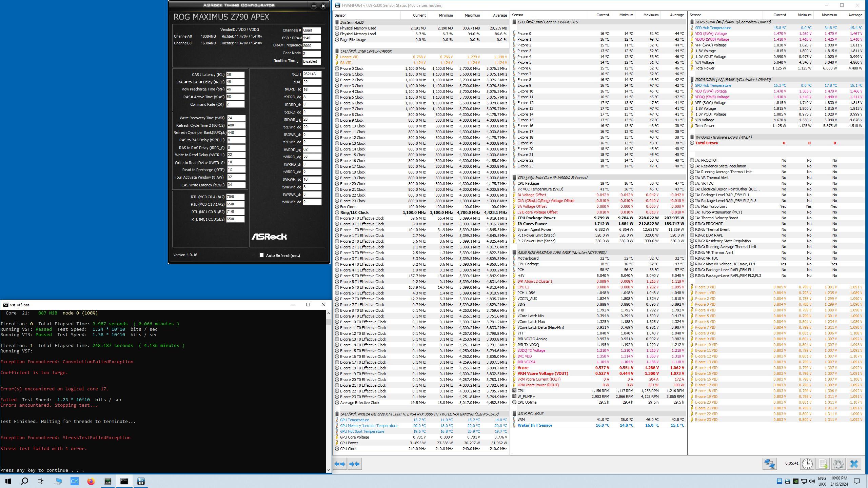Click the DRAM Frequency value field

click(x=311, y=46)
